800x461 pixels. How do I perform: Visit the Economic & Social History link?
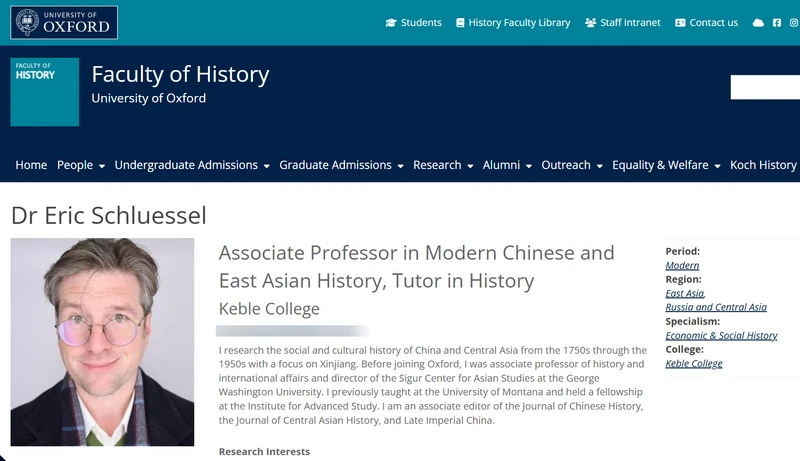[721, 336]
